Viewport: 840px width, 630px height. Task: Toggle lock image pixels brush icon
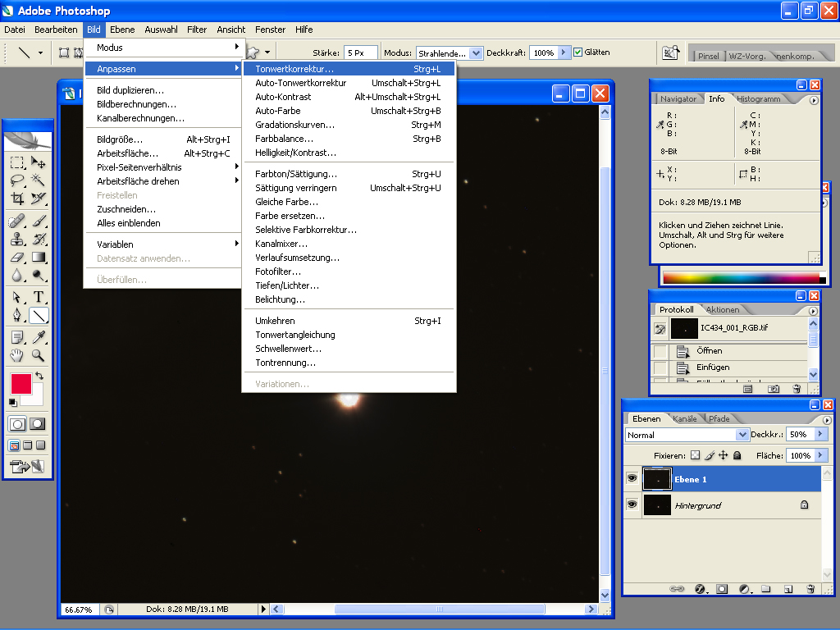710,455
